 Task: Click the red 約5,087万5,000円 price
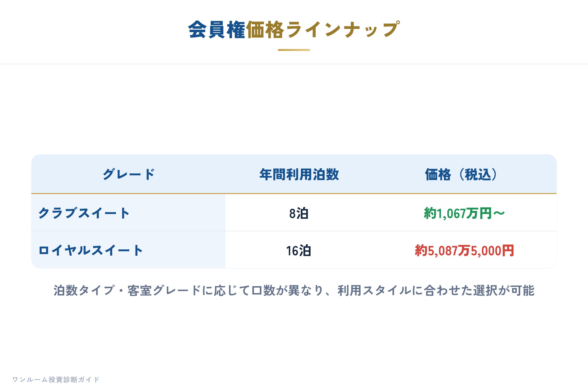click(464, 251)
